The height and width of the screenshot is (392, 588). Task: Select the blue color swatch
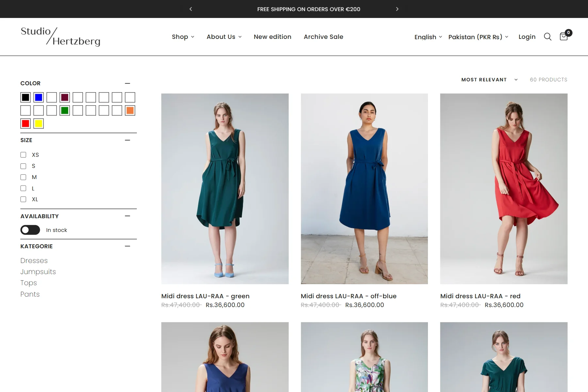[39, 97]
